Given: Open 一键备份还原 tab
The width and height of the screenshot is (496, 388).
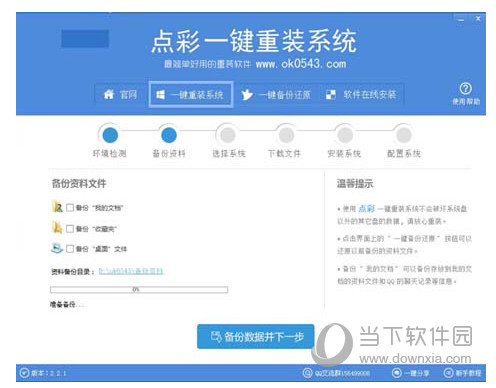Looking at the screenshot, I should pyautogui.click(x=276, y=95).
